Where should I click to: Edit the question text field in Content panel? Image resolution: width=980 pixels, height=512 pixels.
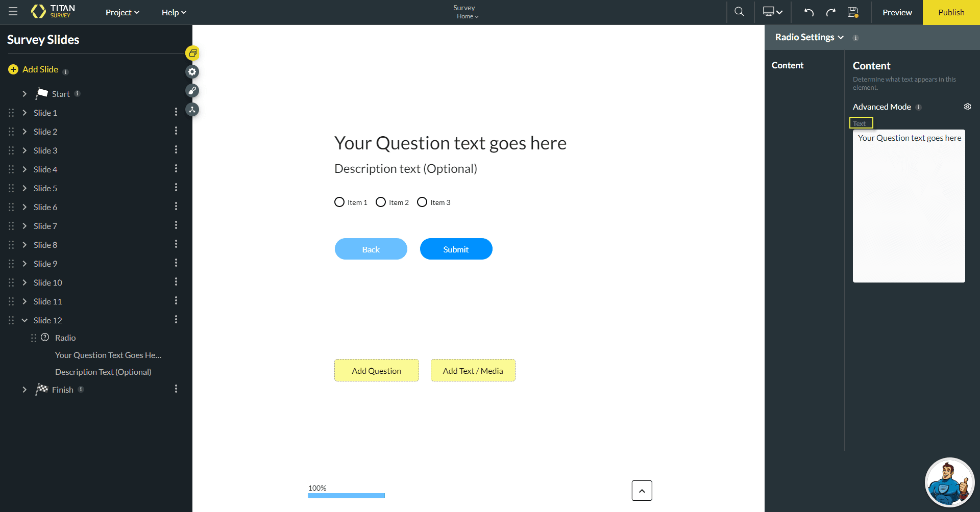909,204
